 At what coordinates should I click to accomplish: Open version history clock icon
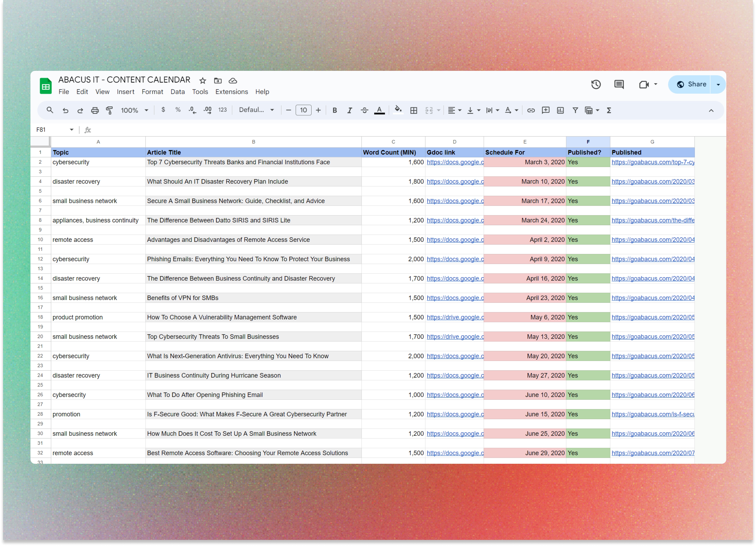596,84
